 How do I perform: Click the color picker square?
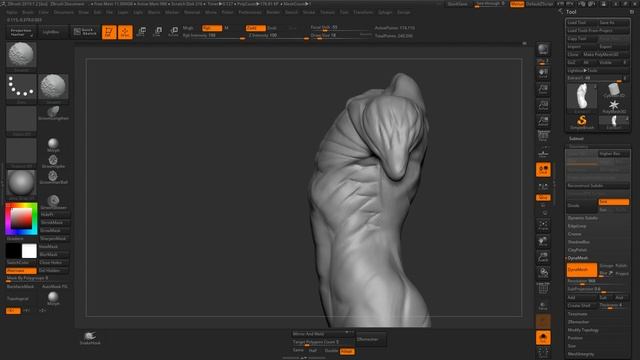pos(21,218)
